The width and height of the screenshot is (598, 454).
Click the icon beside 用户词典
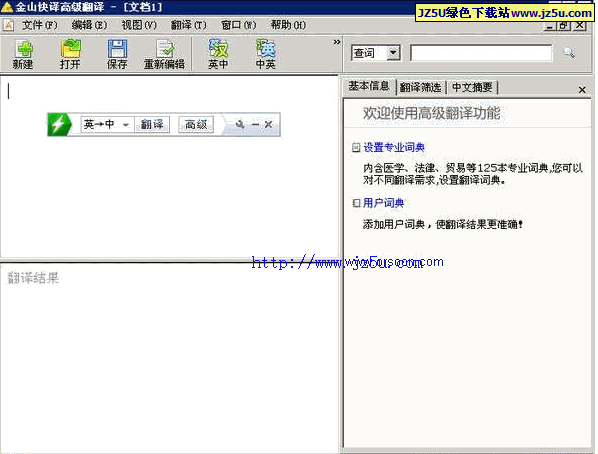[x=356, y=203]
